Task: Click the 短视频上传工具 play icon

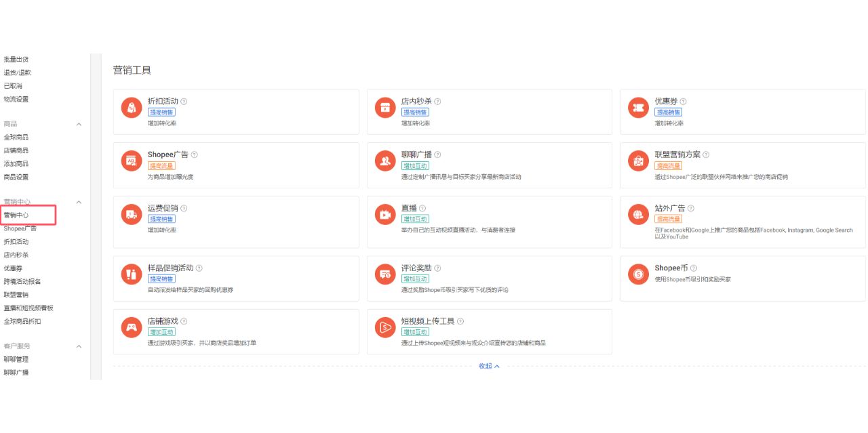Action: click(x=385, y=328)
